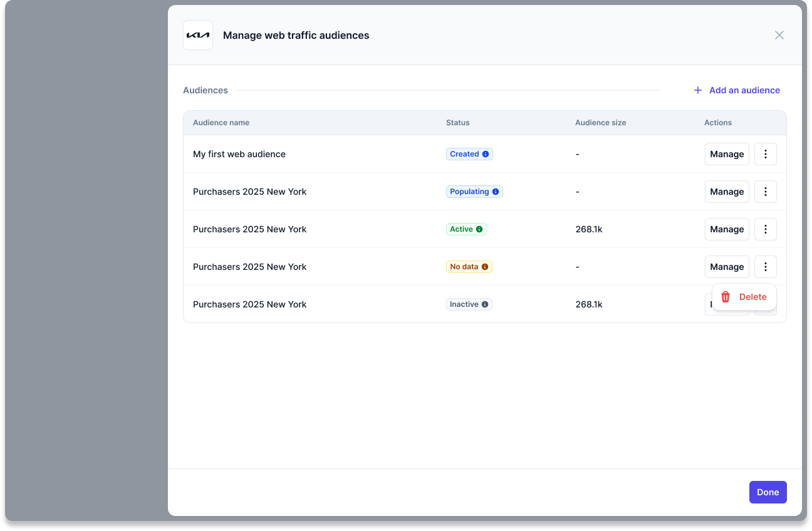Click Manage for the No data audience
The width and height of the screenshot is (812, 531).
(x=727, y=267)
